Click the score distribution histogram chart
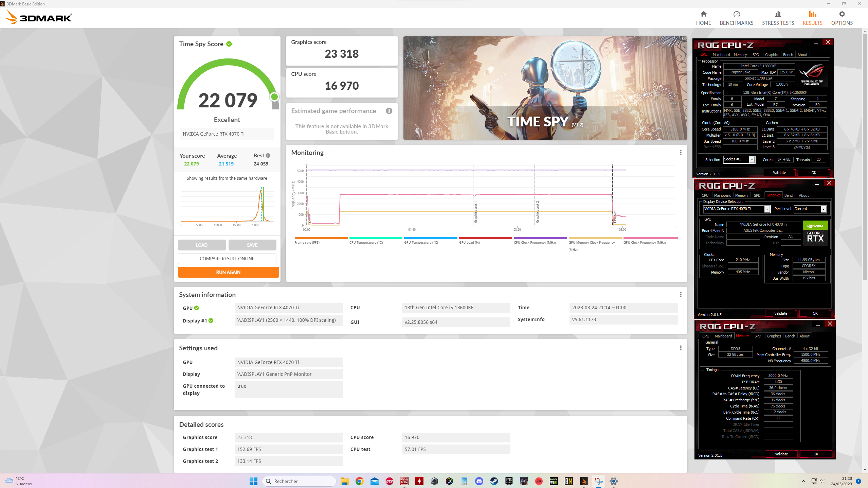The height and width of the screenshot is (488, 868). (x=227, y=207)
